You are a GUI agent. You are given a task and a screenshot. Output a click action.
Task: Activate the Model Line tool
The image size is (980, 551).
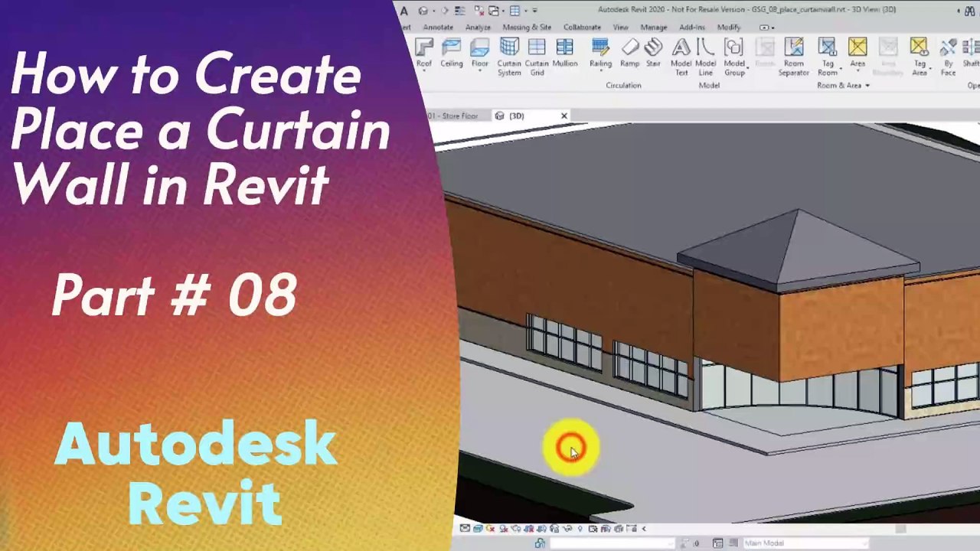[x=705, y=57]
